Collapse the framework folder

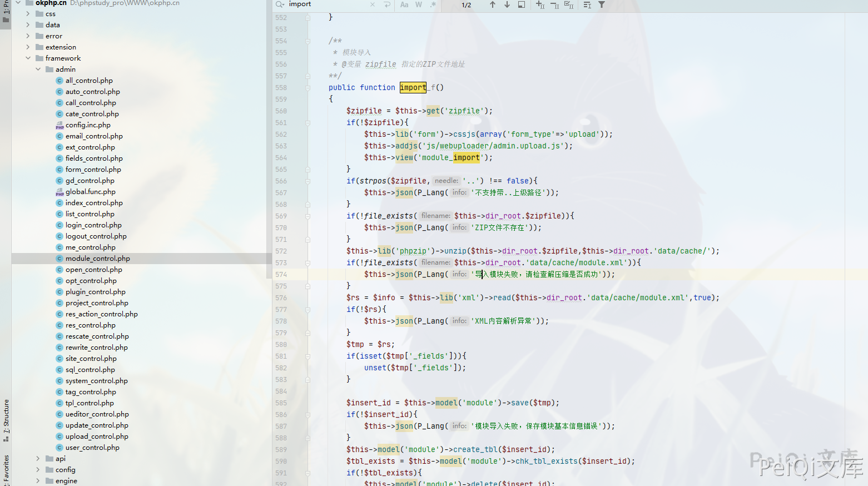tap(28, 58)
